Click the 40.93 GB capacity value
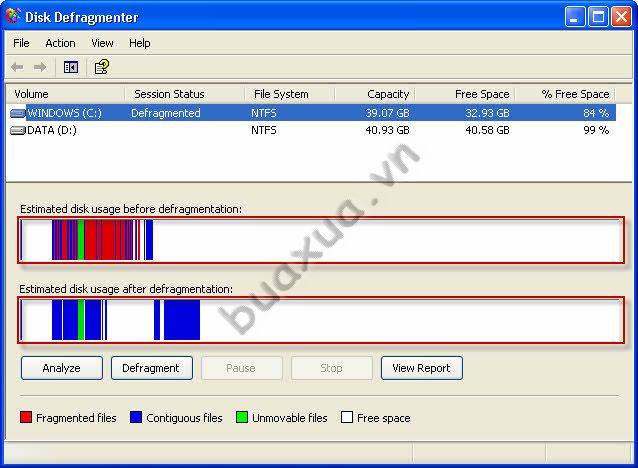 click(x=387, y=130)
